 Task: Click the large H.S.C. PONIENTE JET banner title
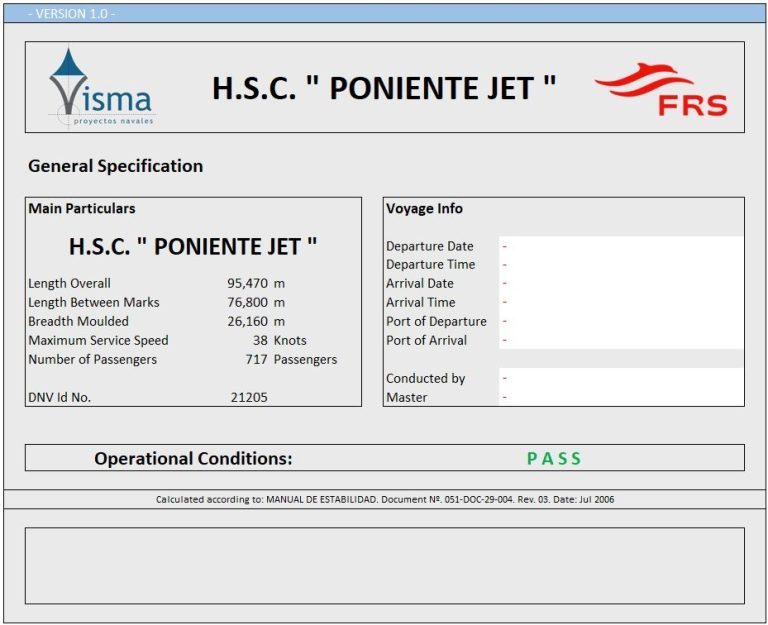(384, 88)
